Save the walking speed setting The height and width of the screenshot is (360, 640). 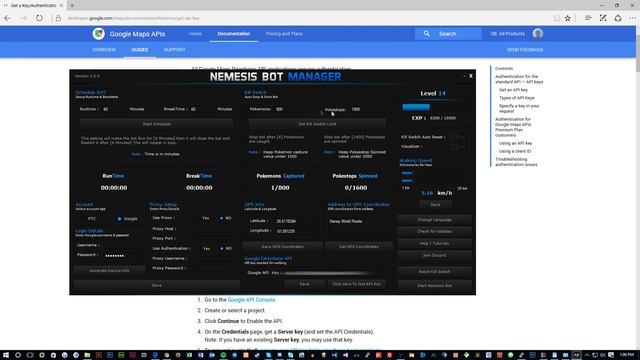pos(435,204)
